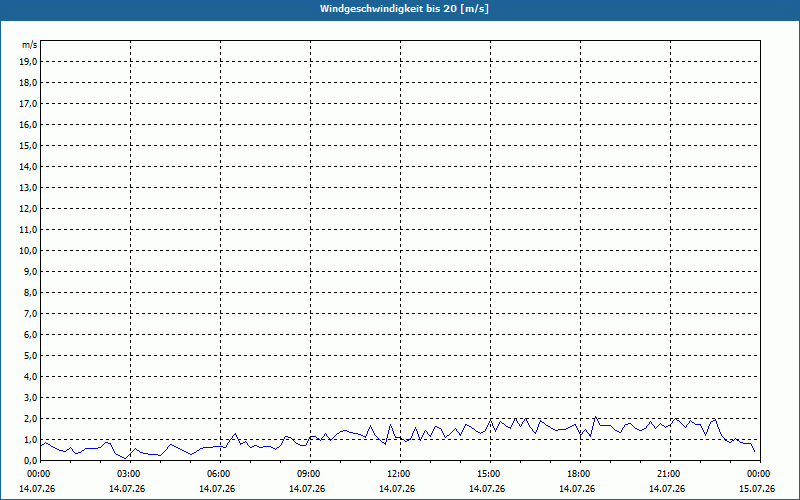800x500 pixels.
Task: Click the "00:00" label at the axis start
Action: (x=38, y=474)
